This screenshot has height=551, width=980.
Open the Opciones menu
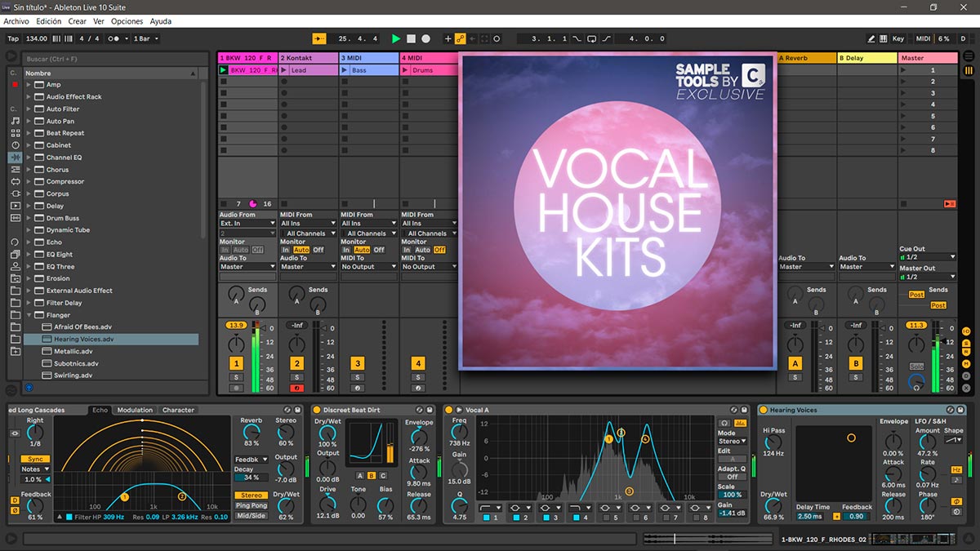[127, 21]
